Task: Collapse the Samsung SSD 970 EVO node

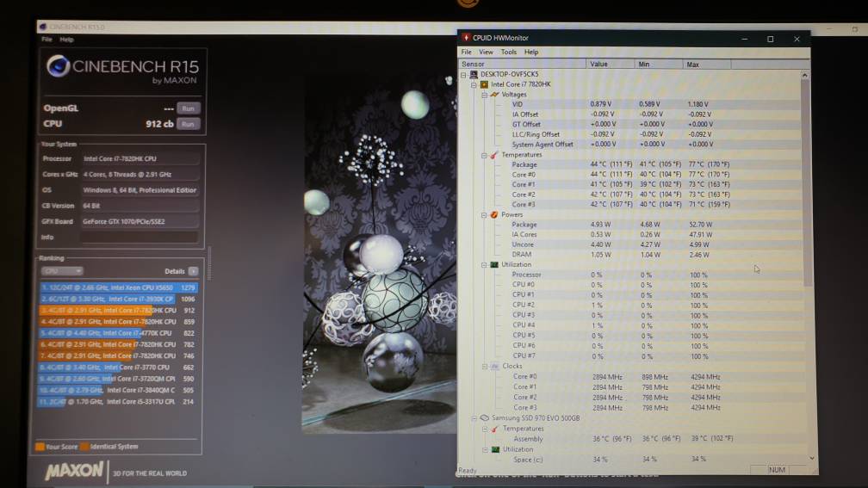Action: pyautogui.click(x=474, y=418)
